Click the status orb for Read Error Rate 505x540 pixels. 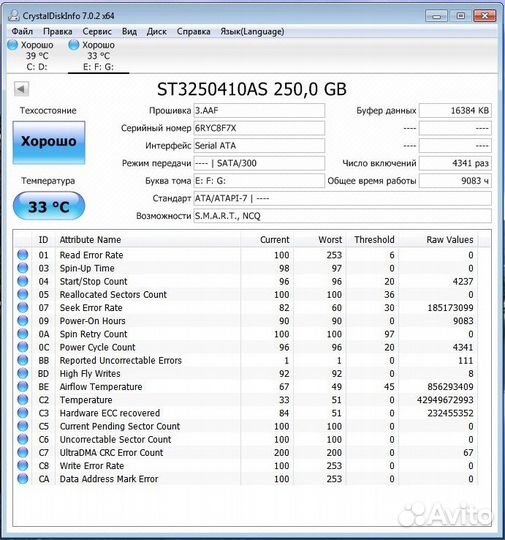click(23, 255)
